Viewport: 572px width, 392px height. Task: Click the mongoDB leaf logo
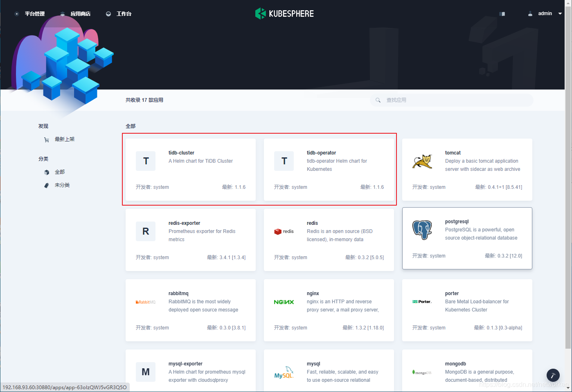pyautogui.click(x=422, y=372)
